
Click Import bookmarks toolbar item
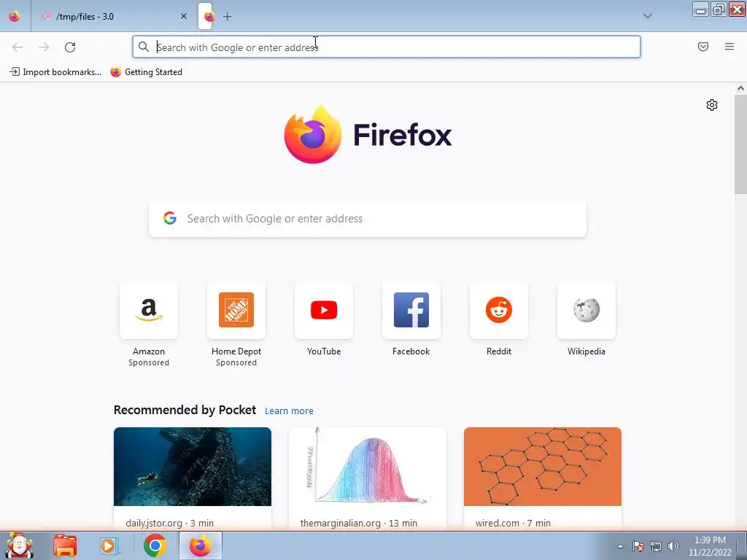click(55, 72)
